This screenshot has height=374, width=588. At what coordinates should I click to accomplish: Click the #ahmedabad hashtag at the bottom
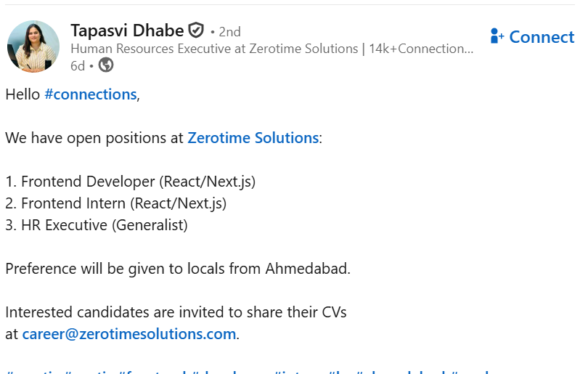click(403, 373)
